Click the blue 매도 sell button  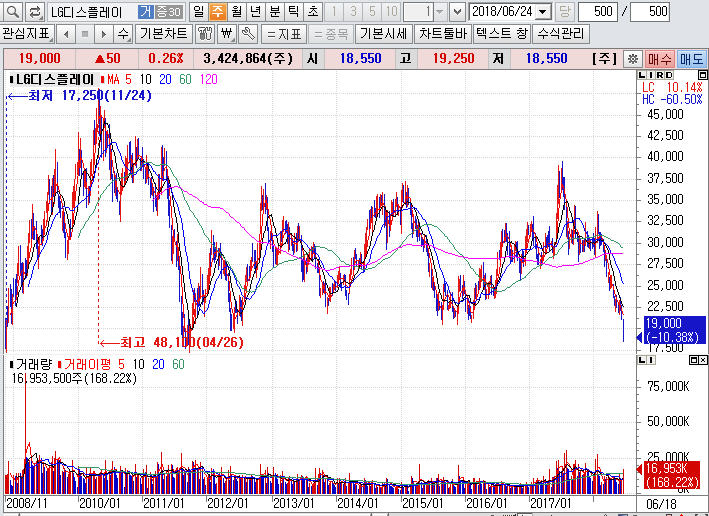tap(692, 59)
